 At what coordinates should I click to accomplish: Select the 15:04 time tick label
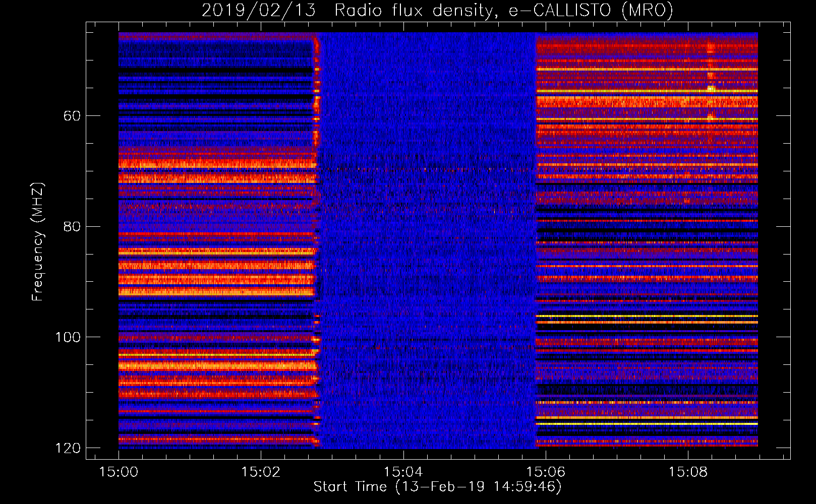pyautogui.click(x=403, y=472)
